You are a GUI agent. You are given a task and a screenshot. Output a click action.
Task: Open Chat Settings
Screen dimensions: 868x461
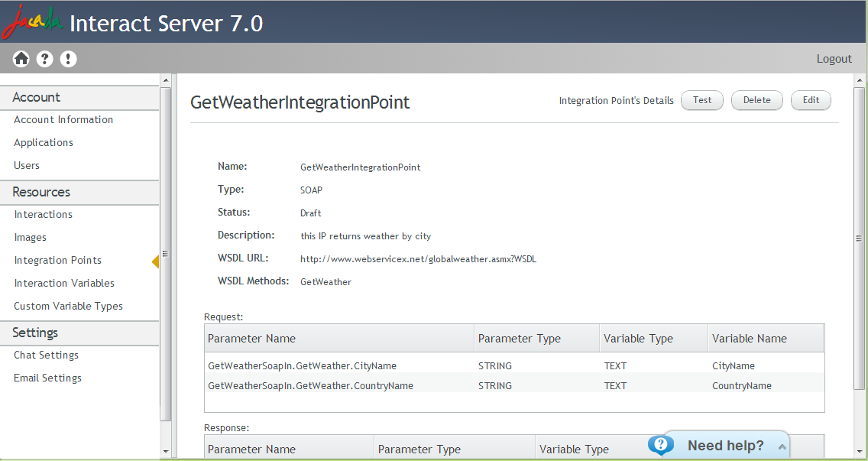tap(46, 355)
